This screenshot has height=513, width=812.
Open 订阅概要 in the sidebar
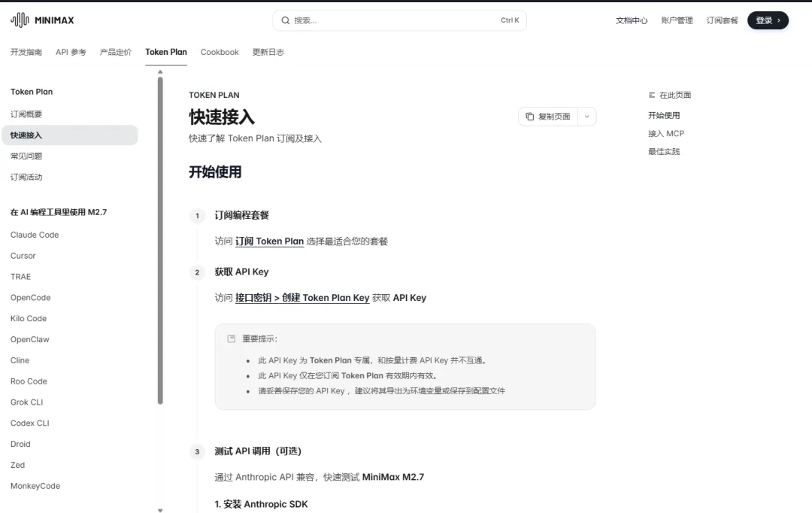(26, 114)
